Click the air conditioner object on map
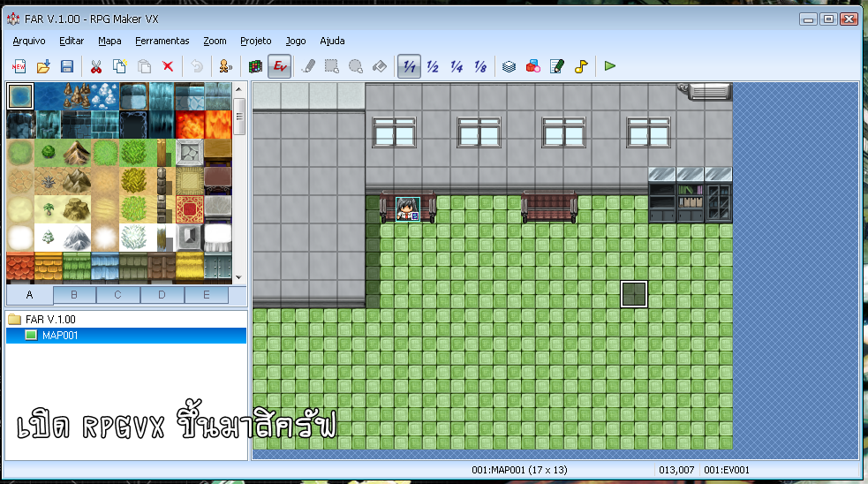Image resolution: width=868 pixels, height=484 pixels. point(706,91)
